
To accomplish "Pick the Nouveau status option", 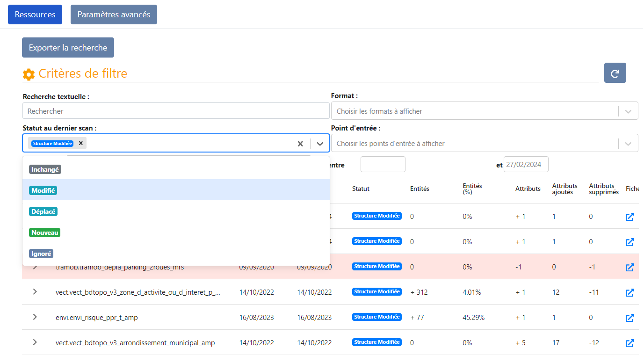I will tap(176, 232).
